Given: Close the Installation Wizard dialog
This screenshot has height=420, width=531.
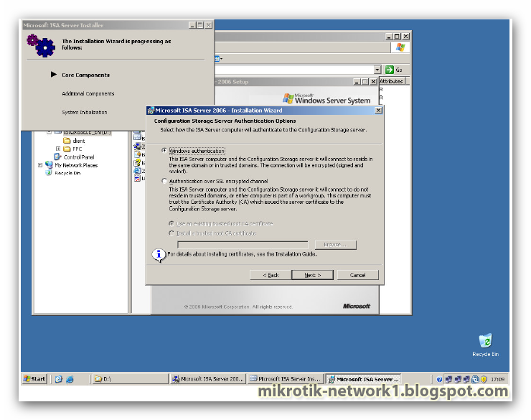Looking at the screenshot, I should pyautogui.click(x=378, y=111).
